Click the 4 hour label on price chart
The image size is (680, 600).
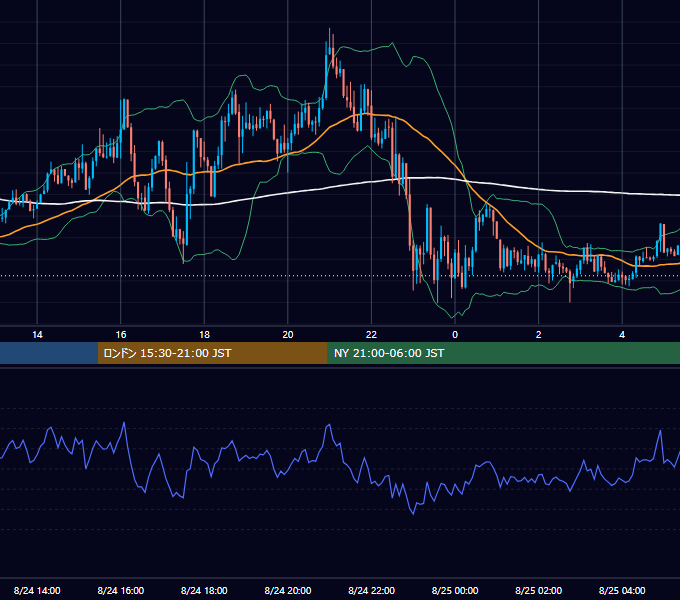pyautogui.click(x=622, y=335)
